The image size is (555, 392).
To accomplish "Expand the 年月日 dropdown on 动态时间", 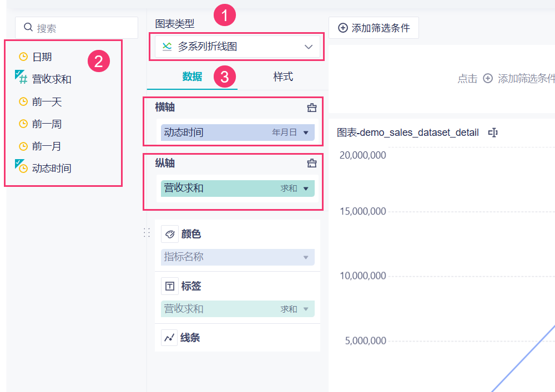I will (305, 133).
